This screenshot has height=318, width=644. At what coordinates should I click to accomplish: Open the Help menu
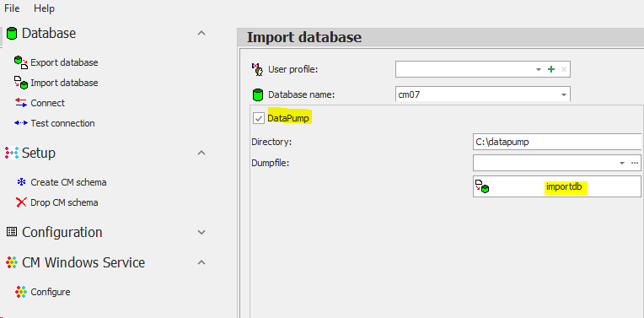coord(44,8)
